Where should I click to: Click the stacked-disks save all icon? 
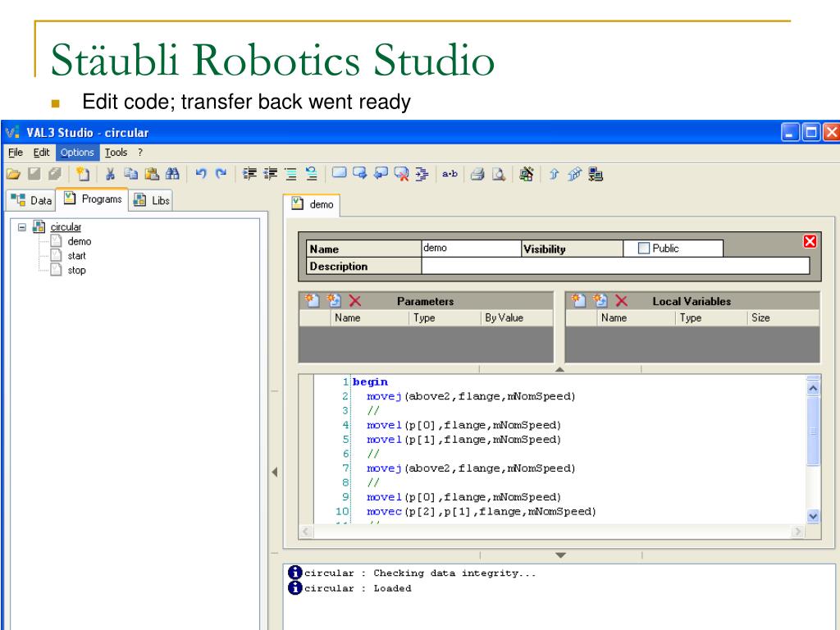tap(55, 174)
